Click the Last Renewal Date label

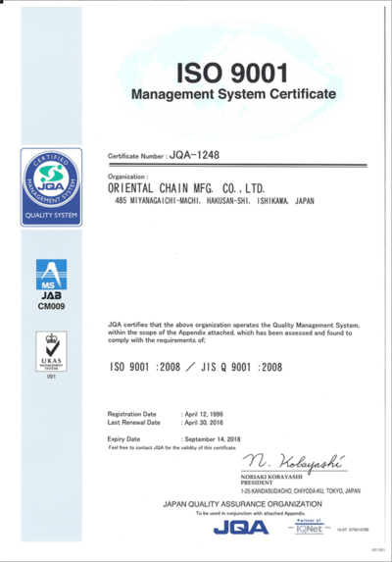134,423
